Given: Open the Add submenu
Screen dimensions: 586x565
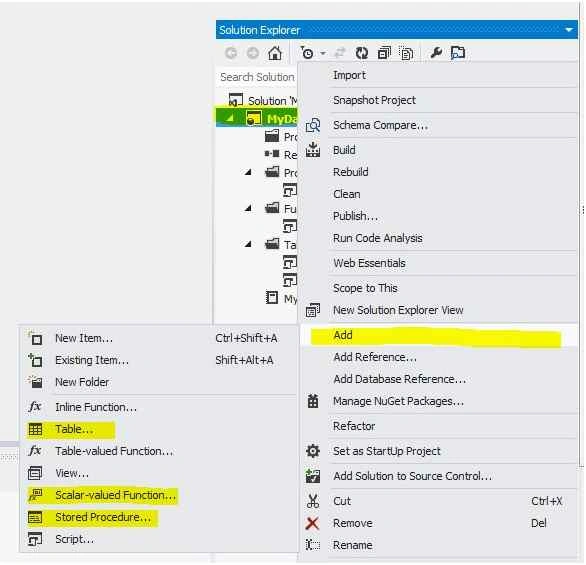Looking at the screenshot, I should pos(439,335).
